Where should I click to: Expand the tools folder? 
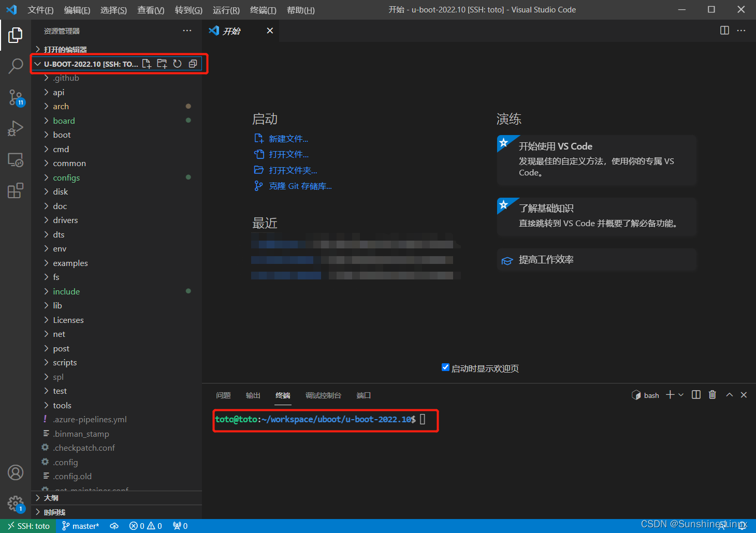coord(117,405)
